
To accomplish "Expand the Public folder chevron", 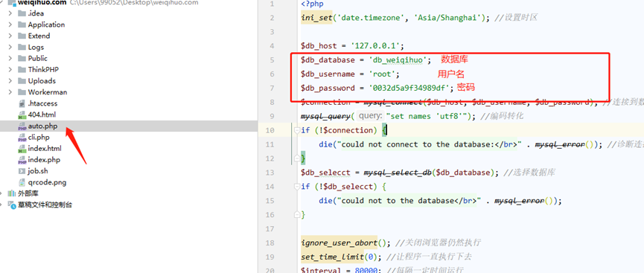I will click(x=10, y=58).
